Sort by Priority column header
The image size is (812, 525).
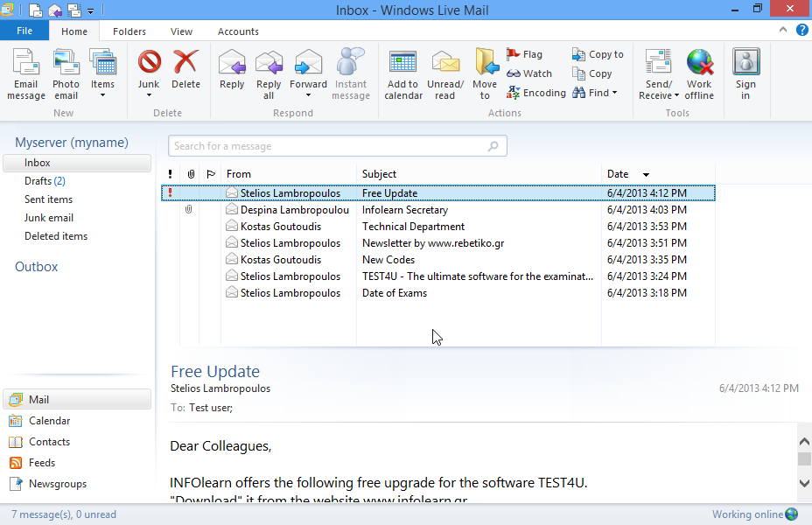171,174
